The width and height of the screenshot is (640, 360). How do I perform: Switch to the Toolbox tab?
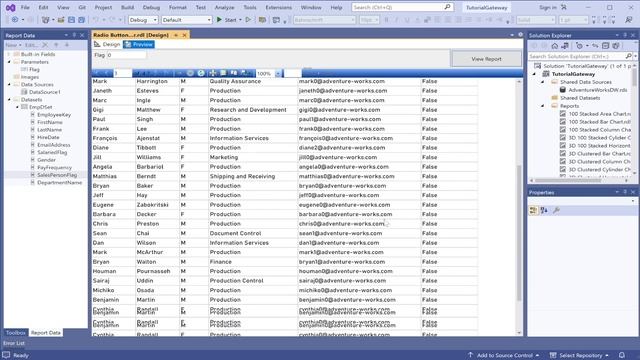[16, 333]
